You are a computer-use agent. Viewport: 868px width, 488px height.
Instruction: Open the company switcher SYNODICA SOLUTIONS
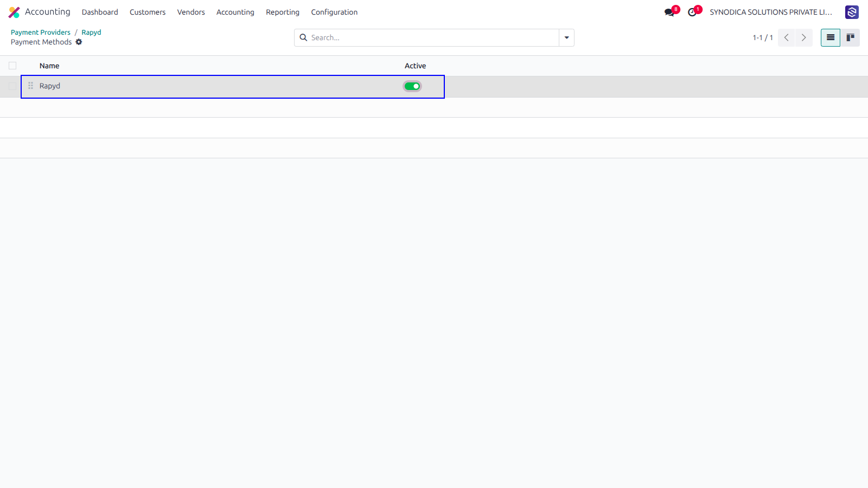point(771,12)
